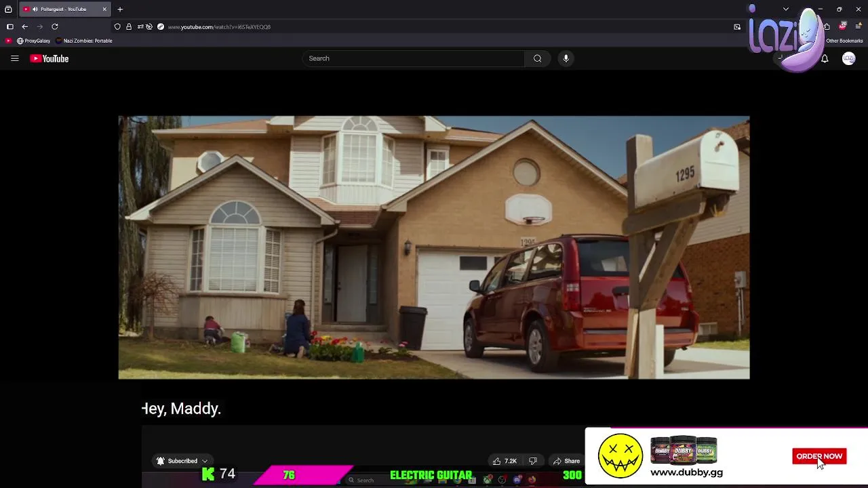Open the YouTube hamburger guide menu

[x=14, y=58]
